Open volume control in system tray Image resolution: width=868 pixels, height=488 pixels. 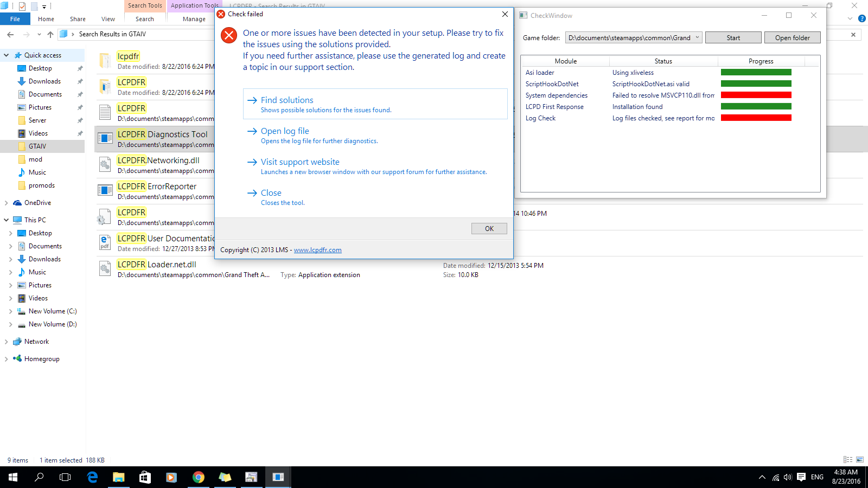(x=788, y=477)
